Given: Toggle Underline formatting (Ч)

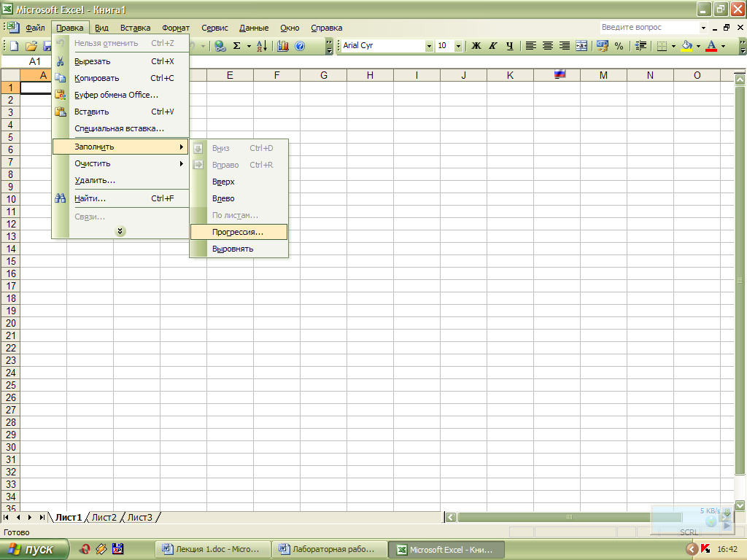Looking at the screenshot, I should point(510,46).
